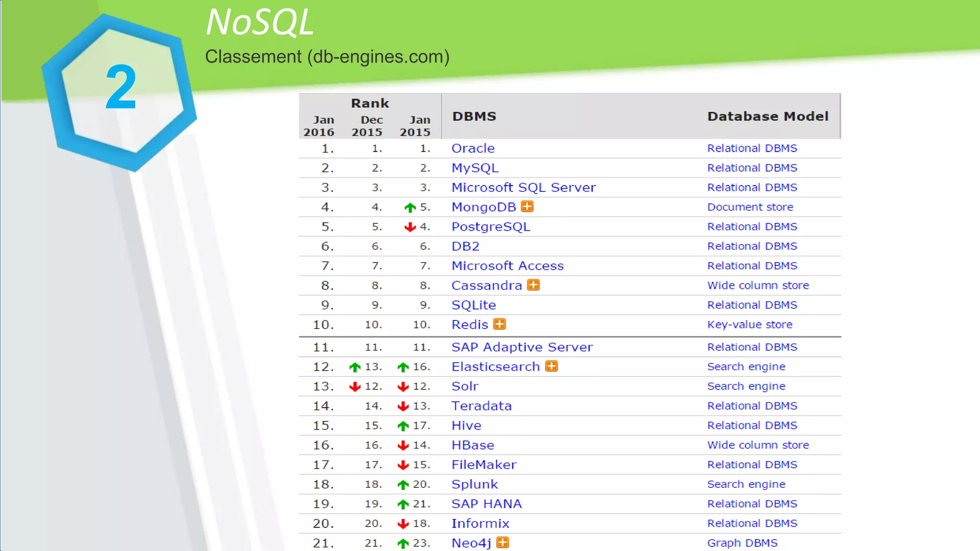
Task: Click the red down arrow in FileMaker row
Action: click(403, 465)
